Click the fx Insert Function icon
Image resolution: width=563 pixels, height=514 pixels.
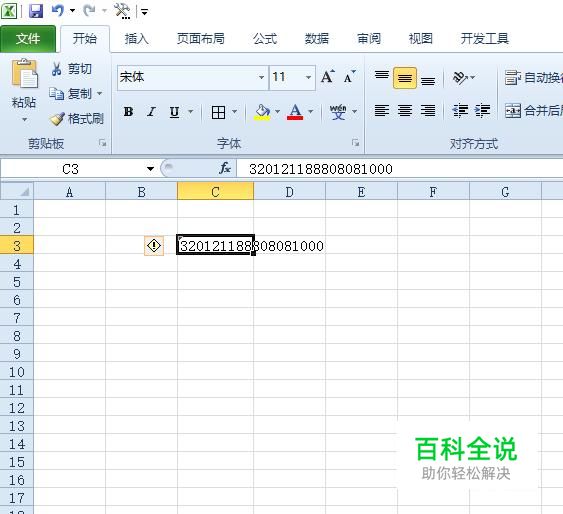225,168
